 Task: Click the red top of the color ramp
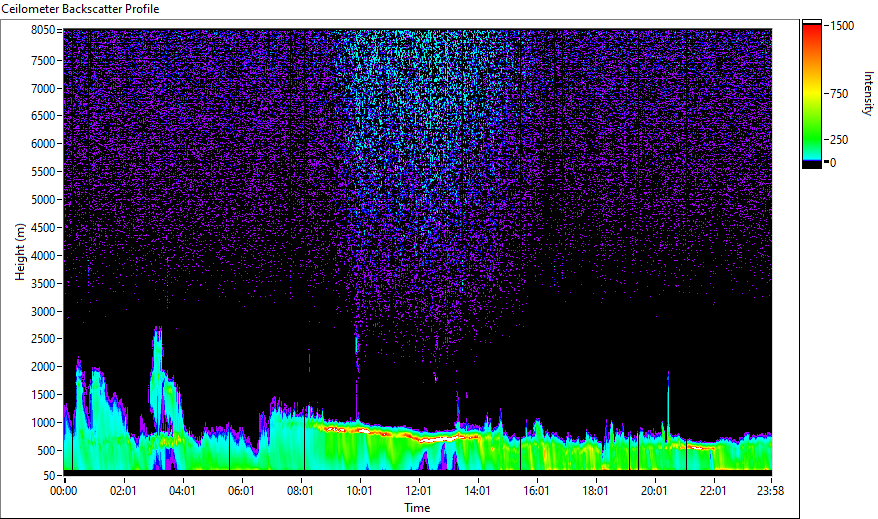pos(812,31)
